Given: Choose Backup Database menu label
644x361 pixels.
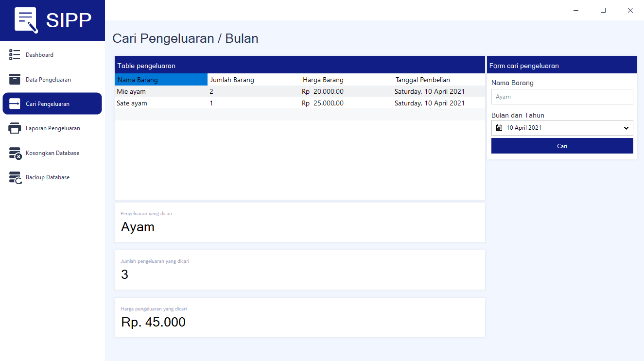Looking at the screenshot, I should coord(48,177).
